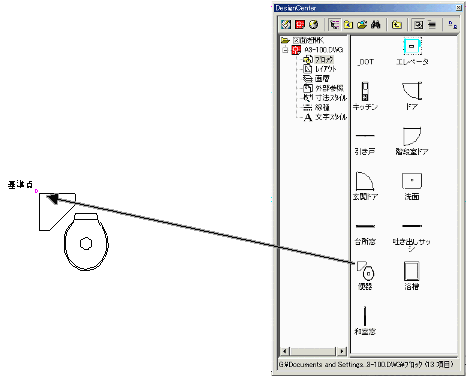Collapse the A3-100.DWG tree node
Image resolution: width=466 pixels, height=376 pixels.
(285, 50)
